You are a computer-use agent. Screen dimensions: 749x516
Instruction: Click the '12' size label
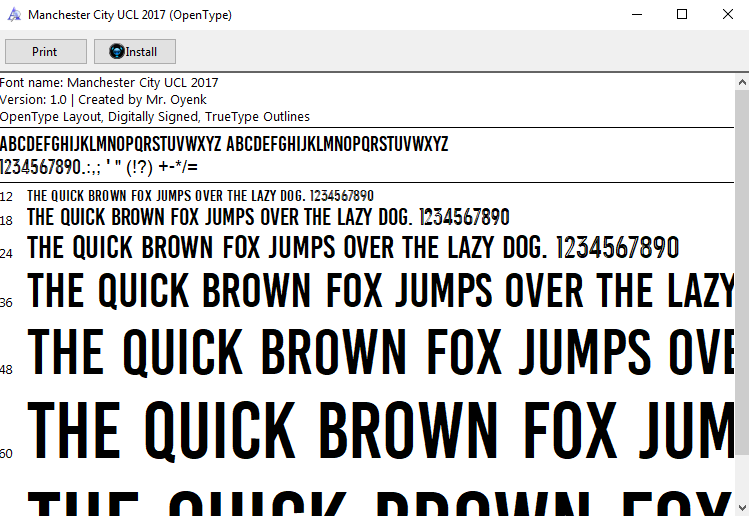point(6,197)
